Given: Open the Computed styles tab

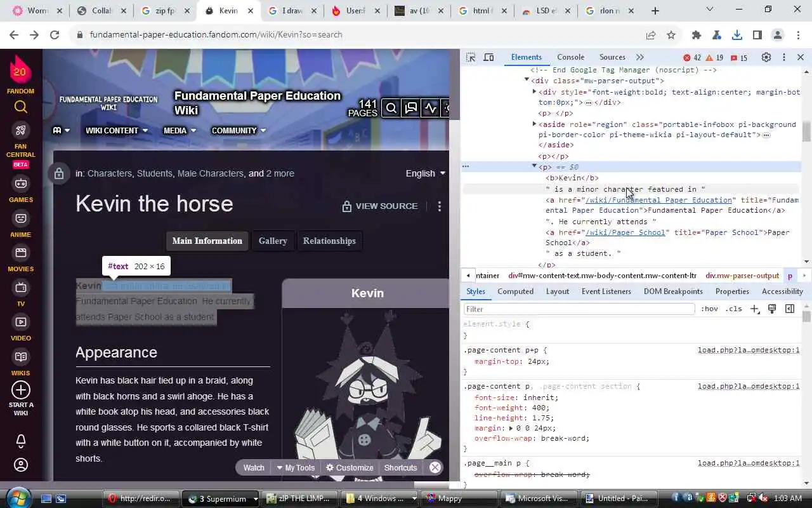Looking at the screenshot, I should pyautogui.click(x=515, y=291).
